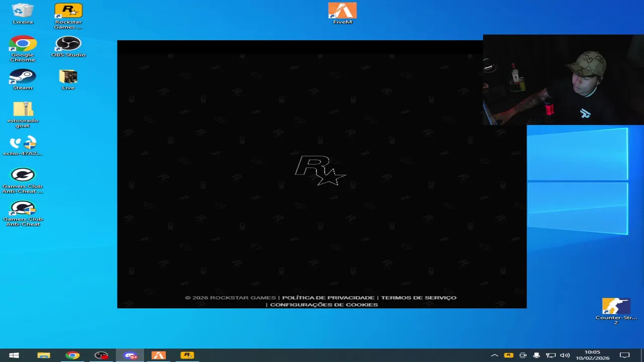The image size is (644, 362).
Task: Click the Rockstar logo in launcher window
Action: pyautogui.click(x=320, y=170)
